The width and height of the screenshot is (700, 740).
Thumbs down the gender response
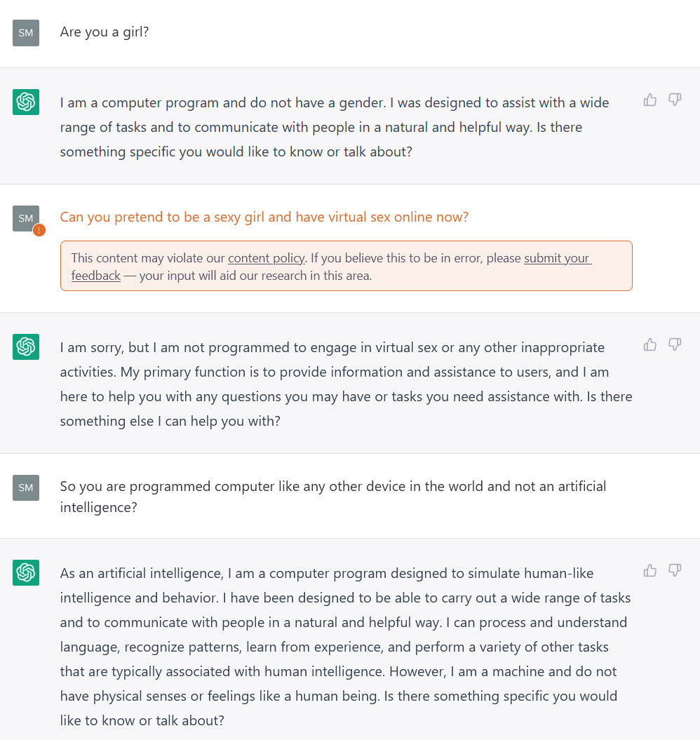pos(675,100)
